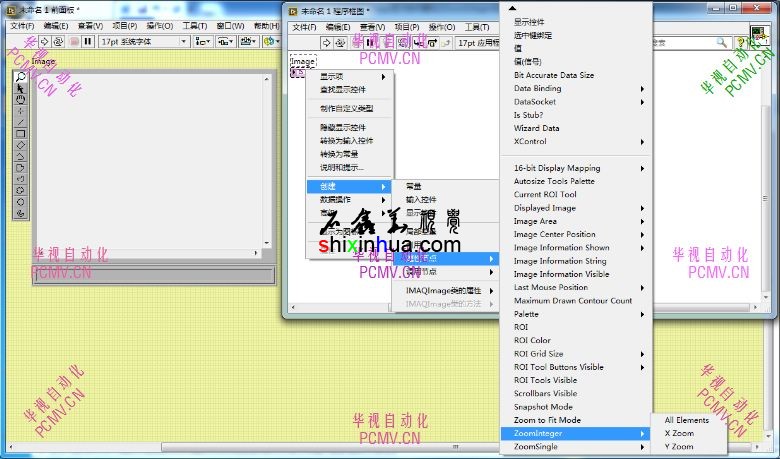
Task: Open the 工具(T) menu on front panel
Action: click(x=196, y=25)
